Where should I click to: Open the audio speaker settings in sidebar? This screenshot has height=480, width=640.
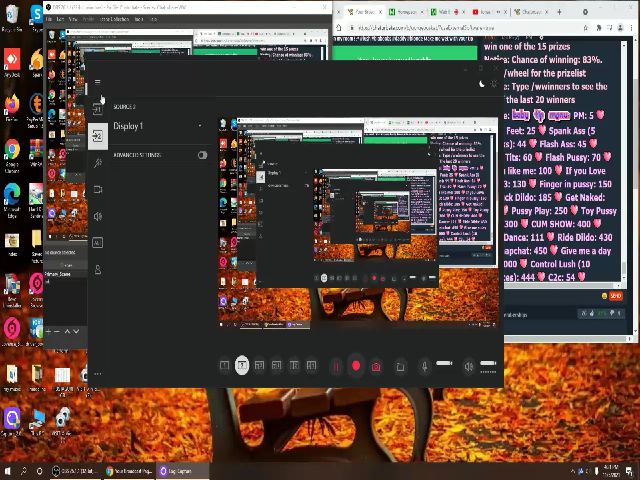pyautogui.click(x=97, y=216)
